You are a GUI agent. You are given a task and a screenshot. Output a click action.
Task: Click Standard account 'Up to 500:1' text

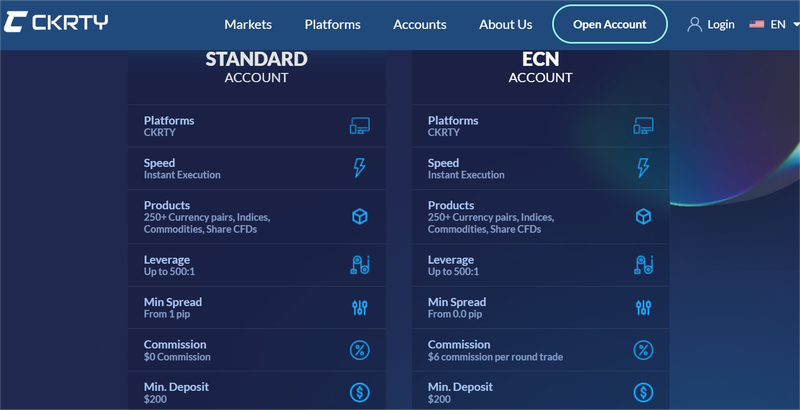(x=169, y=272)
